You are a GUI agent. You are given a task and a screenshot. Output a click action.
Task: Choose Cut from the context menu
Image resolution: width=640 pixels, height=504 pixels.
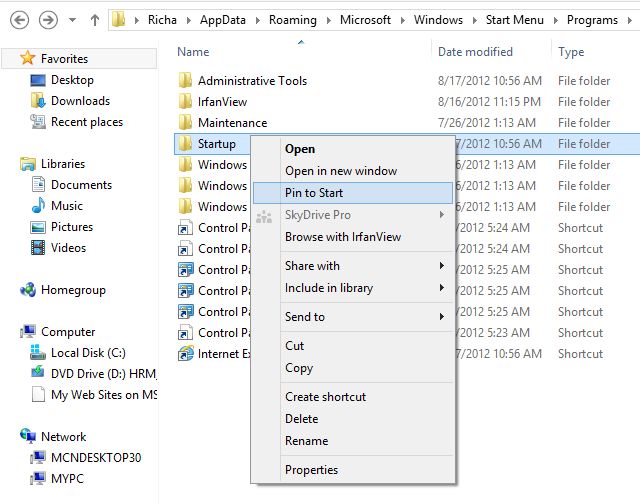click(353, 346)
